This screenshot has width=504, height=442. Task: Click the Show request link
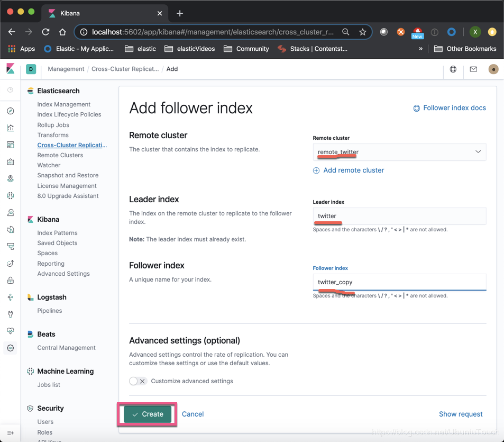[461, 414]
